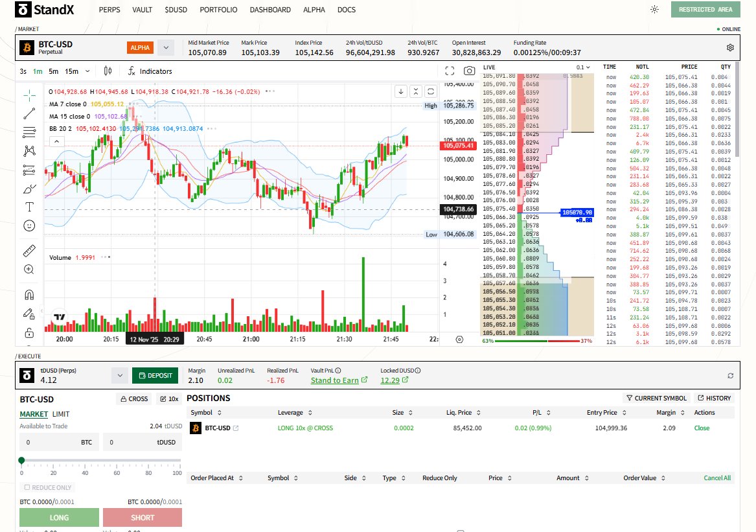Toggle the magnet mode icon
This screenshot has width=756, height=532.
[29, 295]
